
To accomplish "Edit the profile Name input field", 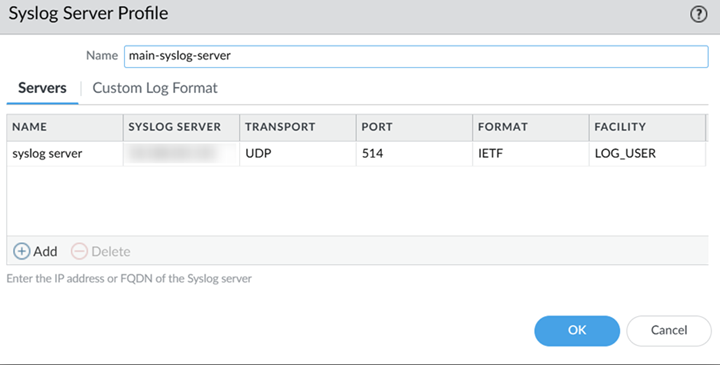I will pyautogui.click(x=416, y=56).
